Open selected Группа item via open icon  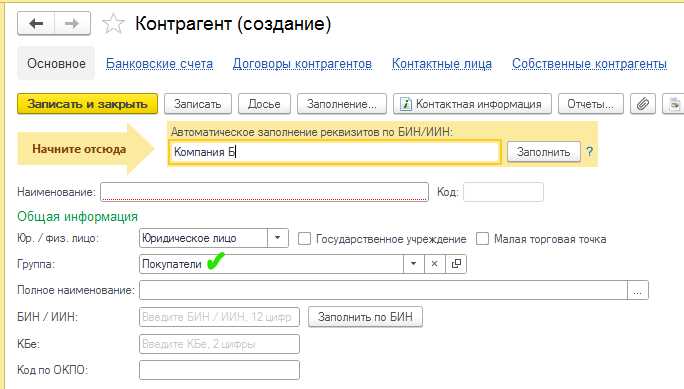[456, 264]
